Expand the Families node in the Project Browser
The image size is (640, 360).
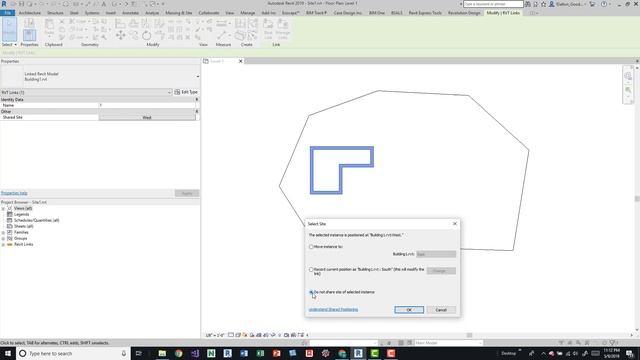pos(3,232)
